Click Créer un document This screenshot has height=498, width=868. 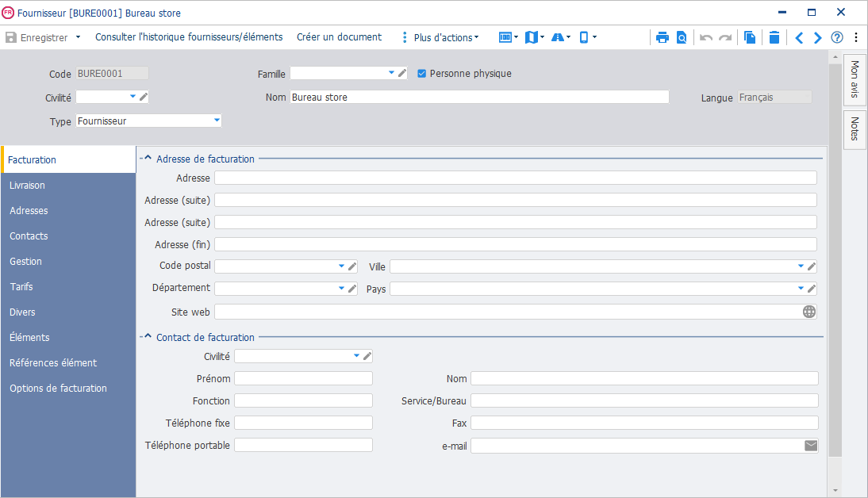pyautogui.click(x=339, y=37)
